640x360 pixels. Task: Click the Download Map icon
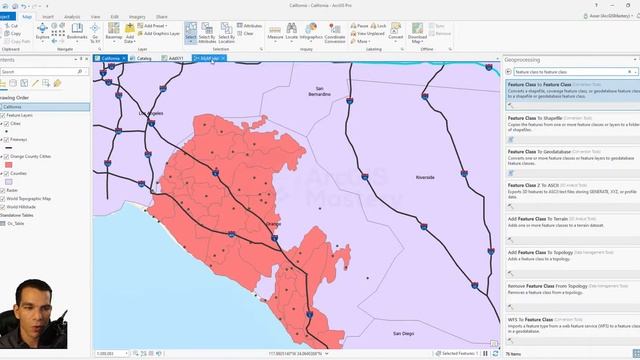point(417,28)
